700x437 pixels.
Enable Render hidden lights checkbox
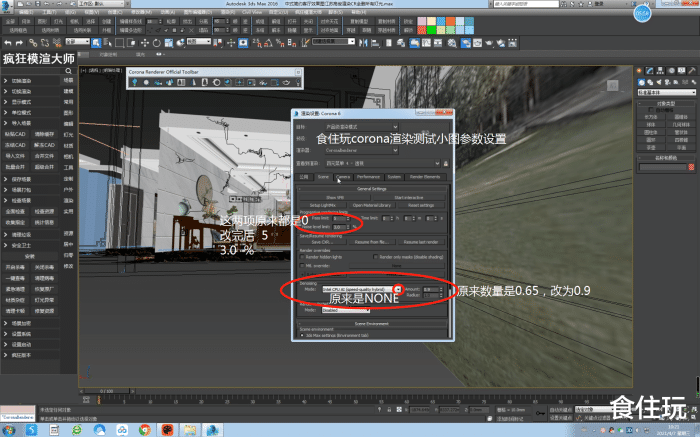coord(302,257)
